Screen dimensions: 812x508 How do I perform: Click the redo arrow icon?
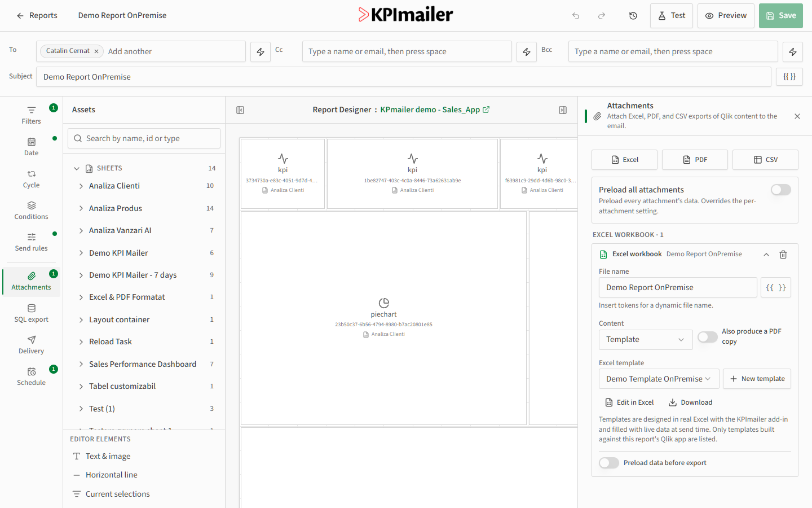[x=602, y=16]
